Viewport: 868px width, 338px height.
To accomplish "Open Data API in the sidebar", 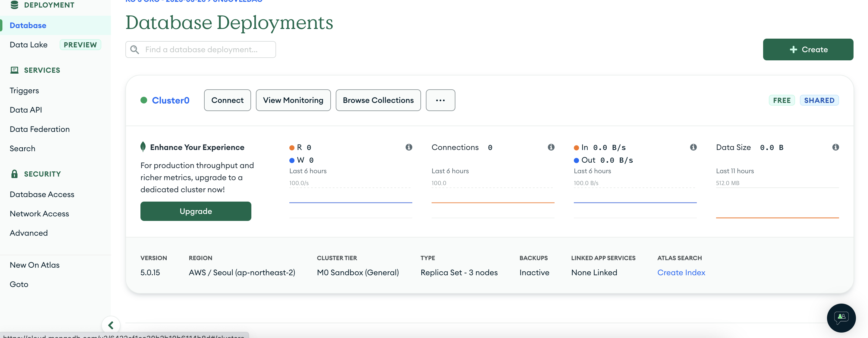I will pos(26,110).
